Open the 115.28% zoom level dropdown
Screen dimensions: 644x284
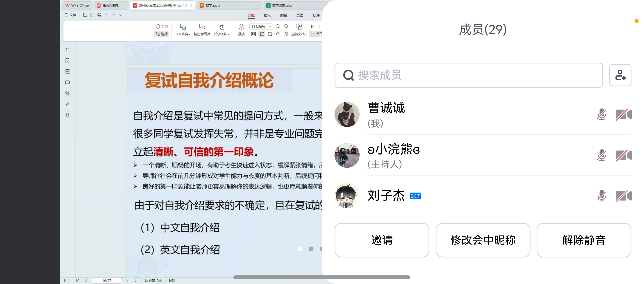270,26
